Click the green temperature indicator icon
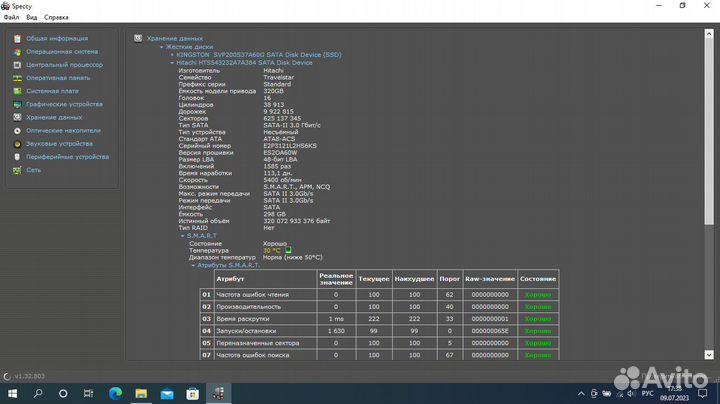 tap(288, 250)
